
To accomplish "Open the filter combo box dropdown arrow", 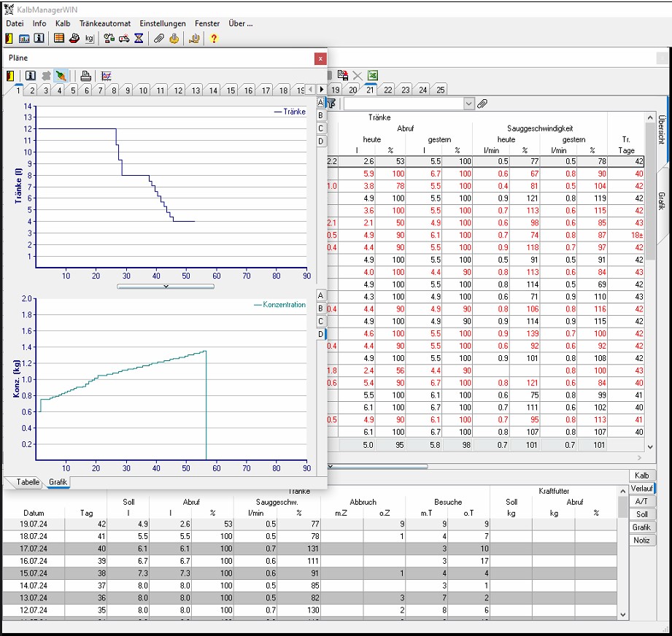I will (x=468, y=104).
